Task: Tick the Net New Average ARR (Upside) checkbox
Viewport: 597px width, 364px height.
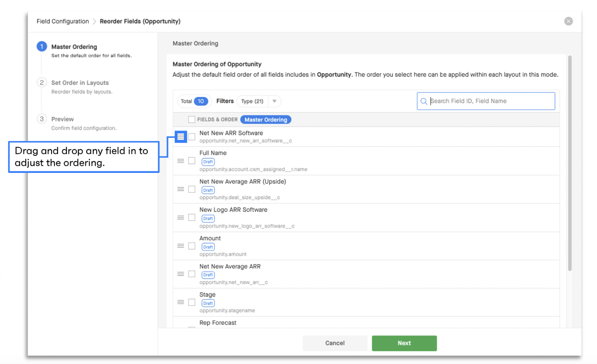Action: coord(192,189)
